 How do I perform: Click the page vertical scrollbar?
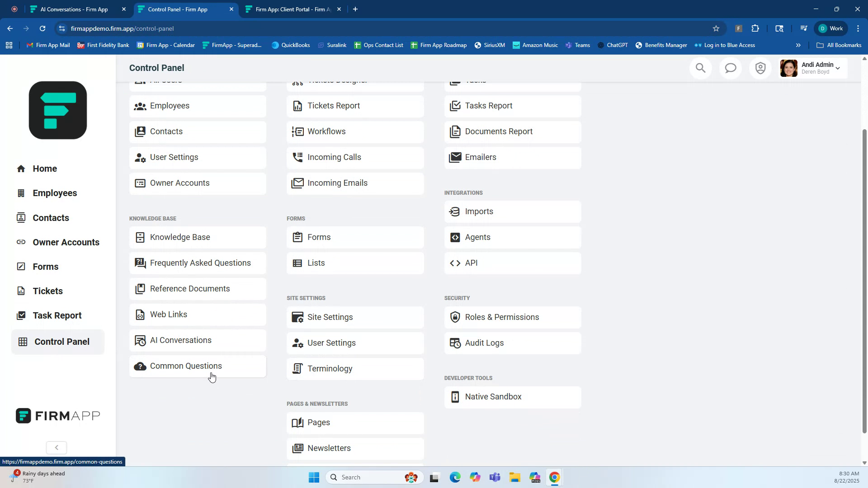(x=864, y=280)
